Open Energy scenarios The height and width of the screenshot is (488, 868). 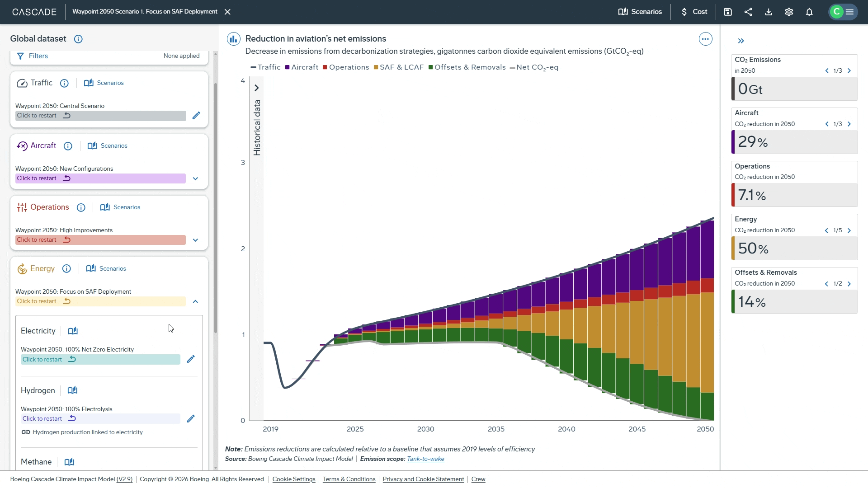106,269
